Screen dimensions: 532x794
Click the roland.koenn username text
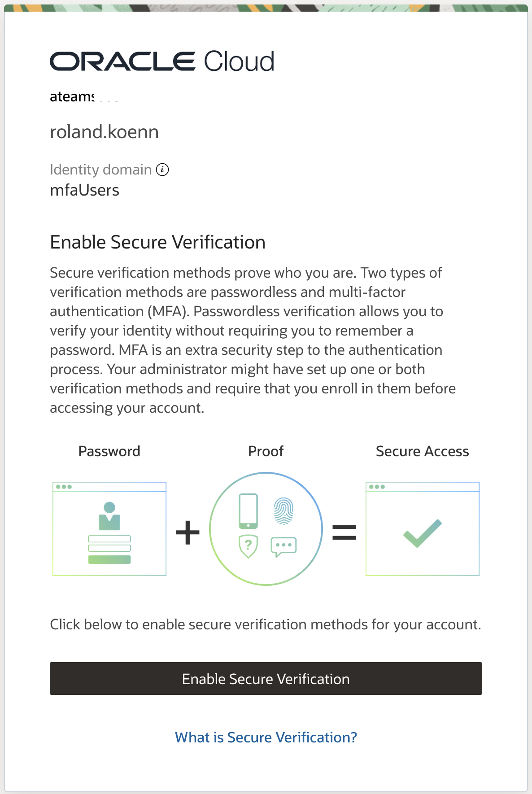[104, 132]
